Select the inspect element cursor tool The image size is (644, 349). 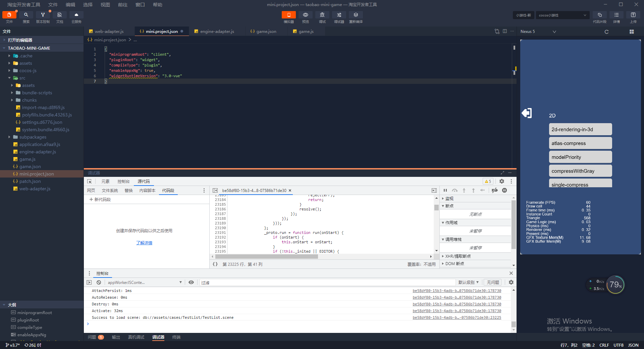[x=90, y=181]
